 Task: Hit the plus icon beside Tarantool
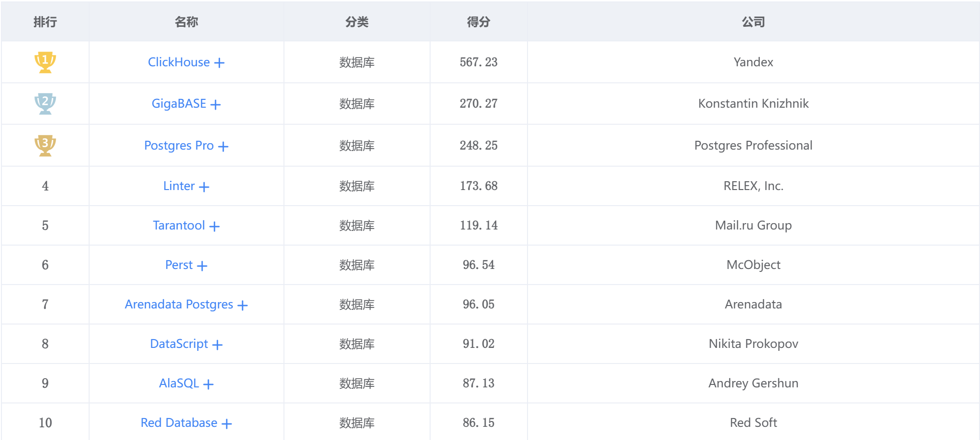(x=215, y=226)
